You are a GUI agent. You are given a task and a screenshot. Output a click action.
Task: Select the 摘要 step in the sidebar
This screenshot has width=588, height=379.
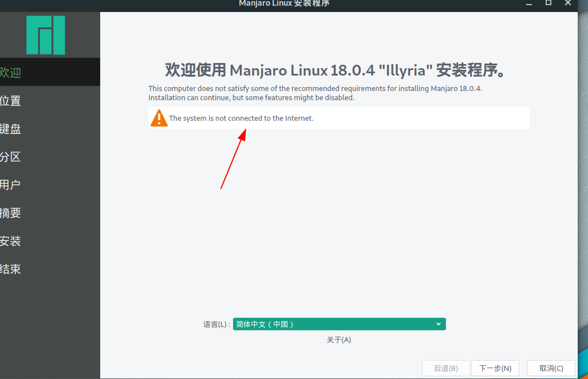coord(50,213)
